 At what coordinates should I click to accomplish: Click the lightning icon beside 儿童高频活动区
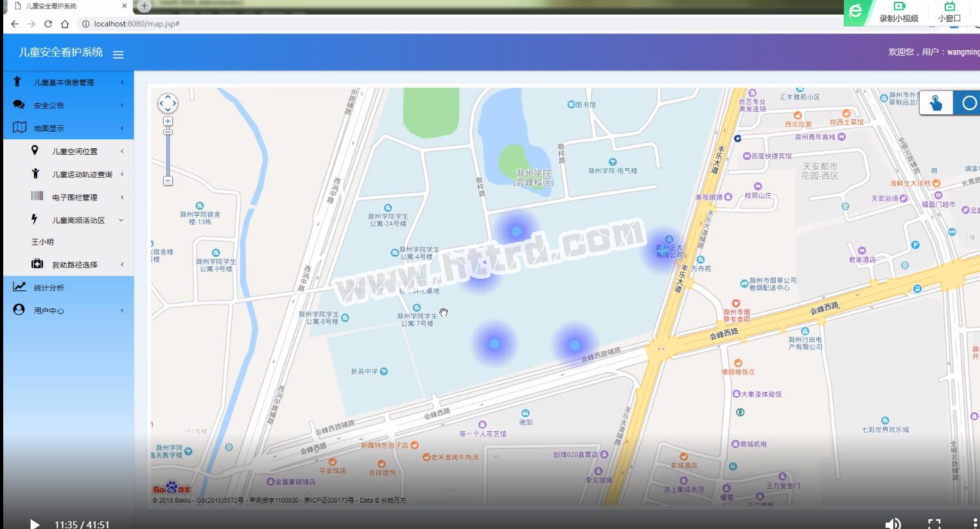click(x=34, y=219)
